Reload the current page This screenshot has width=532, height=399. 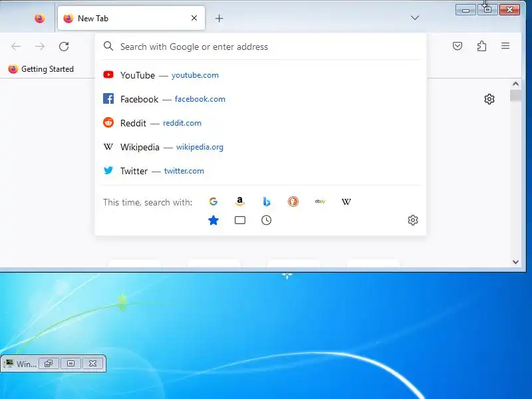tap(64, 47)
